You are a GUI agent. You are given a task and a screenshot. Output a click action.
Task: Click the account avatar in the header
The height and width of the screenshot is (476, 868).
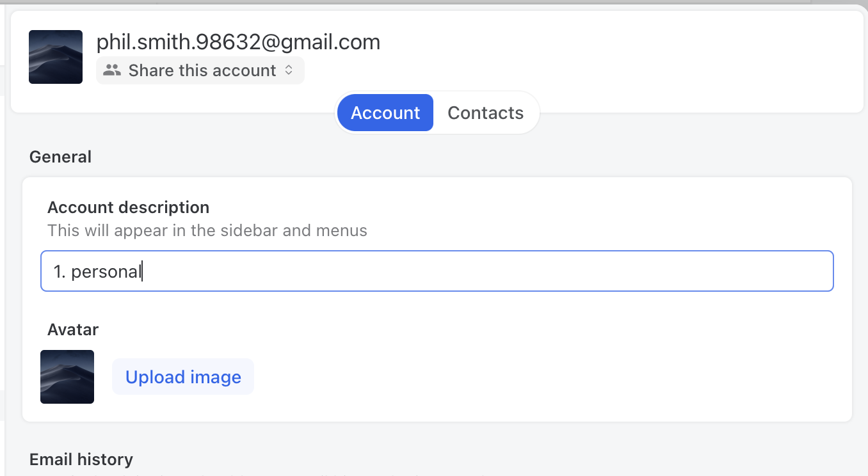coord(56,57)
